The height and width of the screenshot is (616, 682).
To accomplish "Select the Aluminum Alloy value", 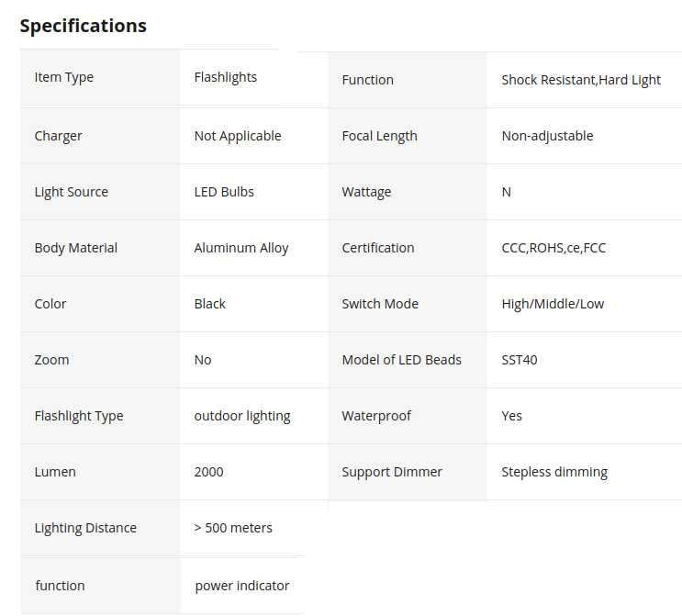I will [x=241, y=248].
